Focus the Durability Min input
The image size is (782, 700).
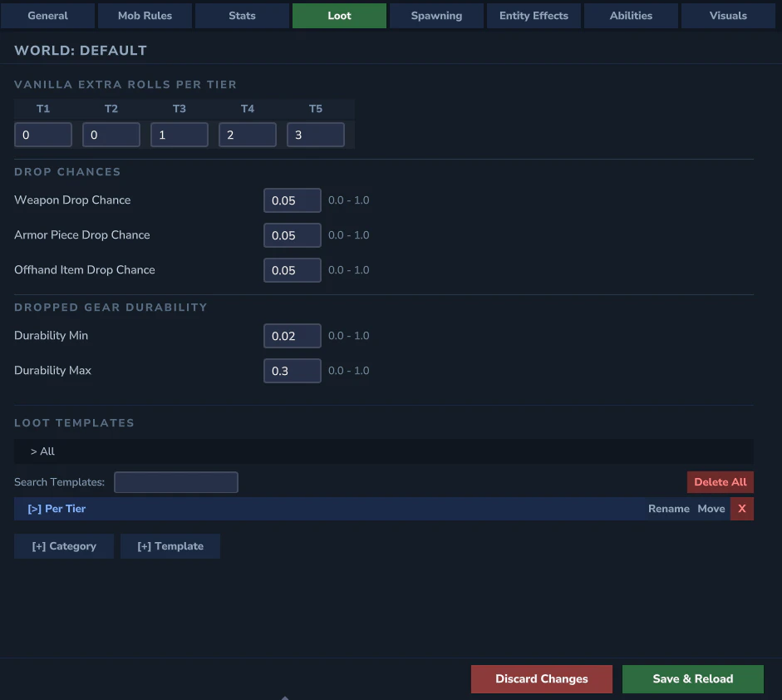tap(293, 336)
